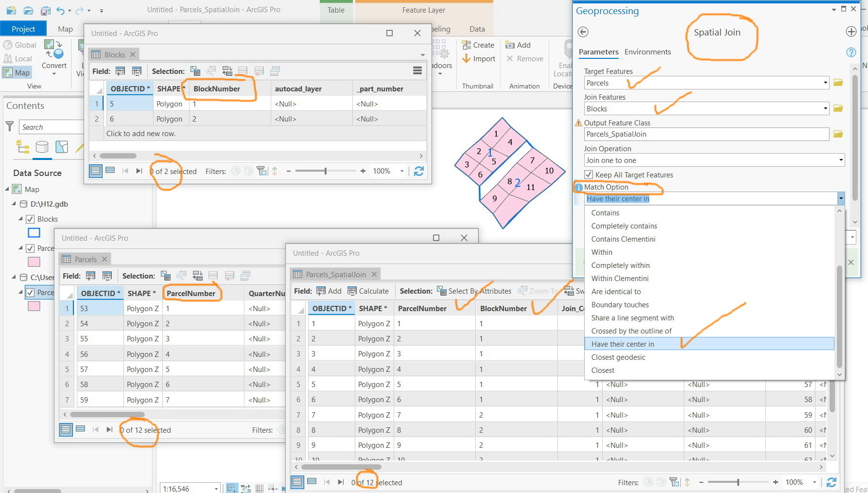Click List By Selection icon in Contents
The image size is (868, 493).
coord(62,147)
